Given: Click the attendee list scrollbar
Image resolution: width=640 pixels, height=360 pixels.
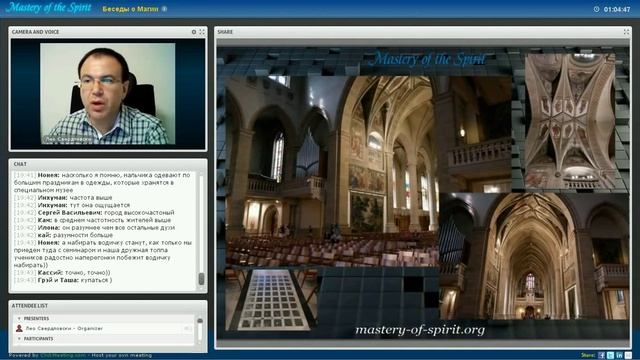Looking at the screenshot, I should click(200, 330).
